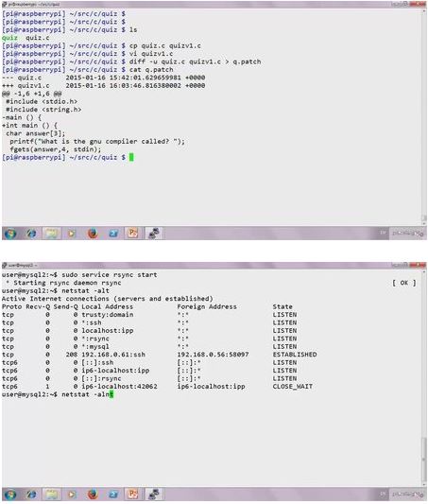Viewport: 428px width, 504px height.
Task: Click scrollbar of the mysql2 terminal window
Action: coord(424,460)
